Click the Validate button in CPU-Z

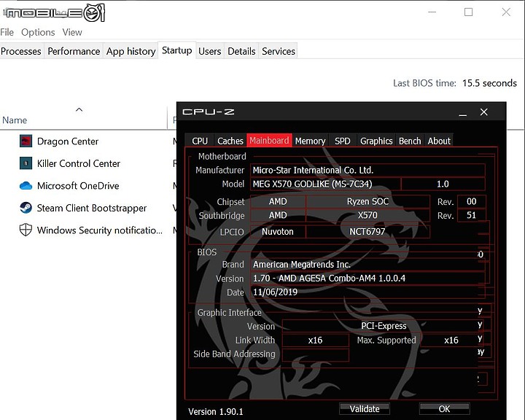coord(365,409)
